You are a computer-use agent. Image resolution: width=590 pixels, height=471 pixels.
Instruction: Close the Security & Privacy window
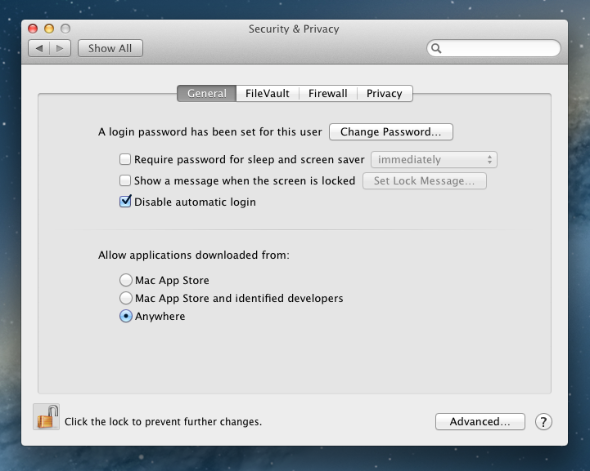[33, 29]
